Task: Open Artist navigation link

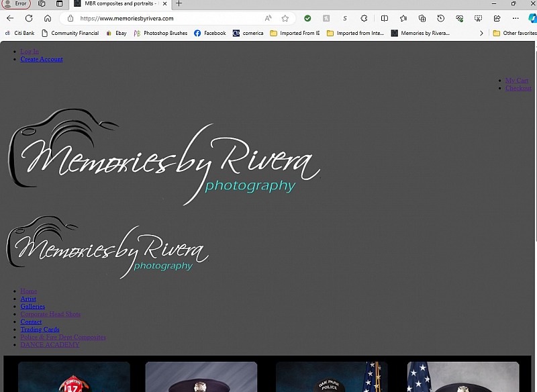Action: click(28, 299)
